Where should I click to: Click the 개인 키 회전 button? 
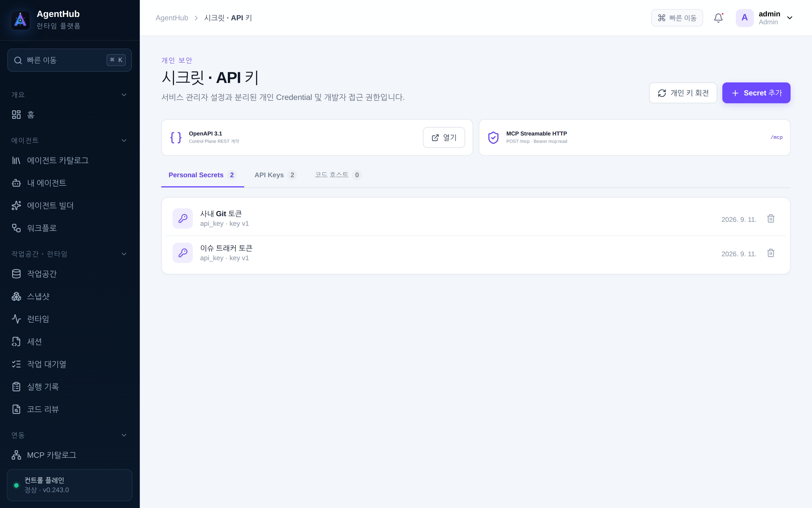[x=683, y=93]
